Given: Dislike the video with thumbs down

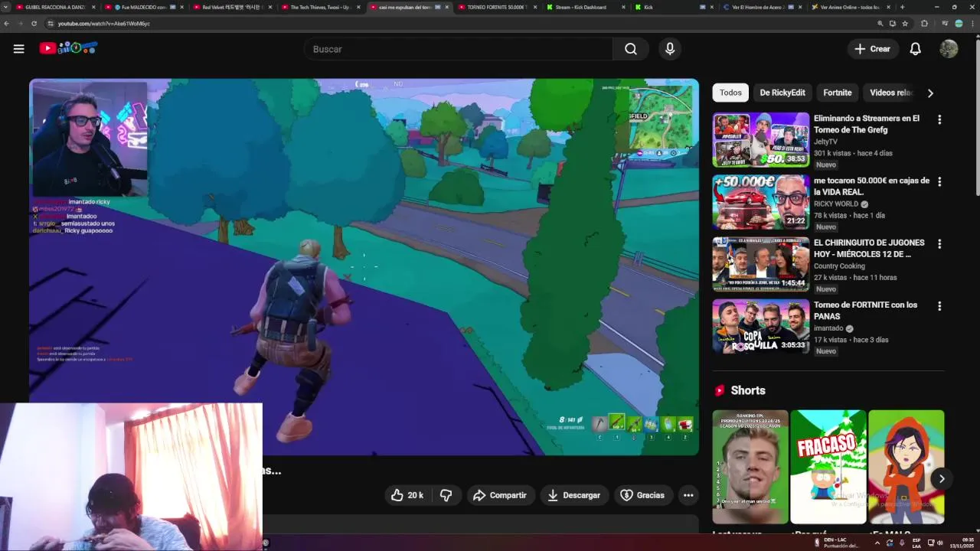Looking at the screenshot, I should [x=446, y=495].
